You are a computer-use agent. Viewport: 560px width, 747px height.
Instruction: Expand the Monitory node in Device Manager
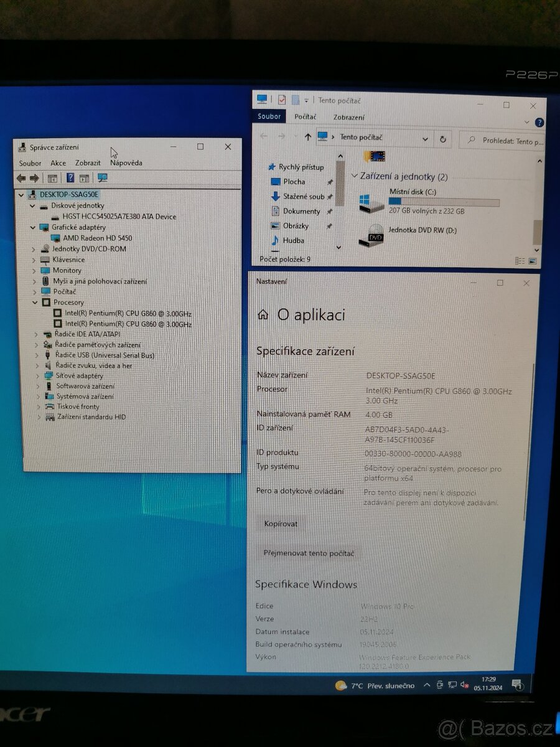(33, 270)
